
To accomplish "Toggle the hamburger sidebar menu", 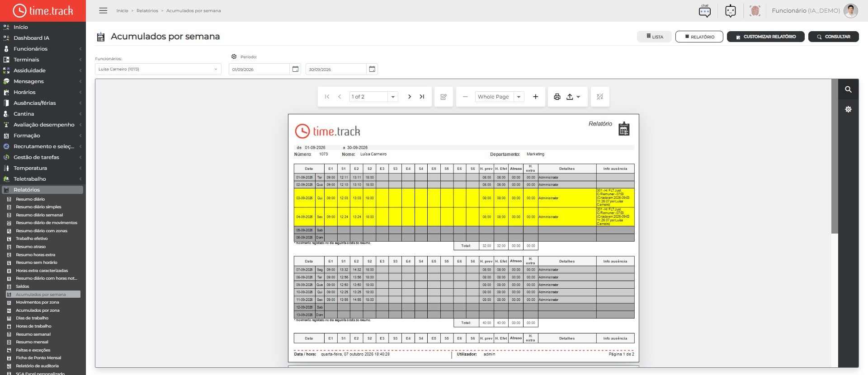I will 103,10.
